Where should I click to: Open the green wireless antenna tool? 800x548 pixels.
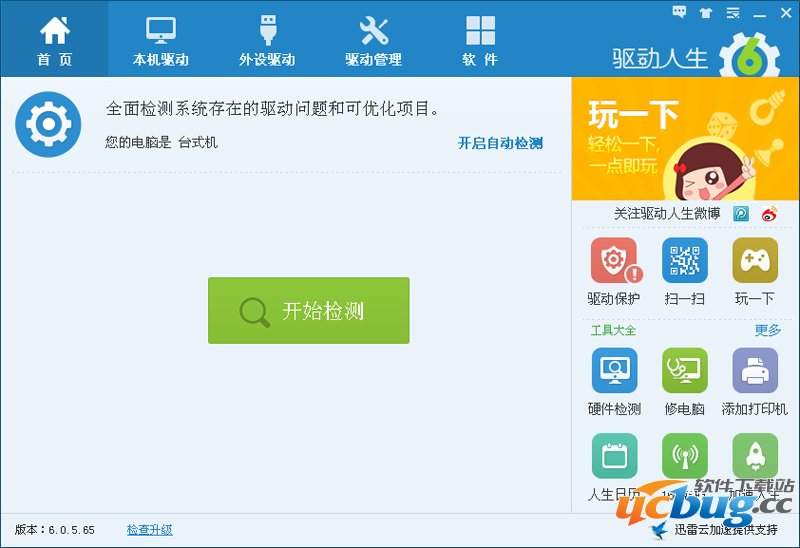click(685, 456)
